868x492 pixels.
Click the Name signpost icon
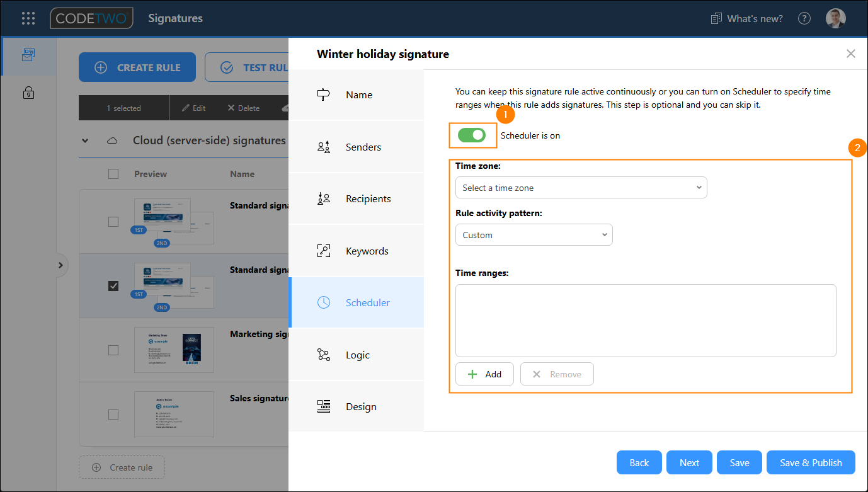pyautogui.click(x=324, y=94)
